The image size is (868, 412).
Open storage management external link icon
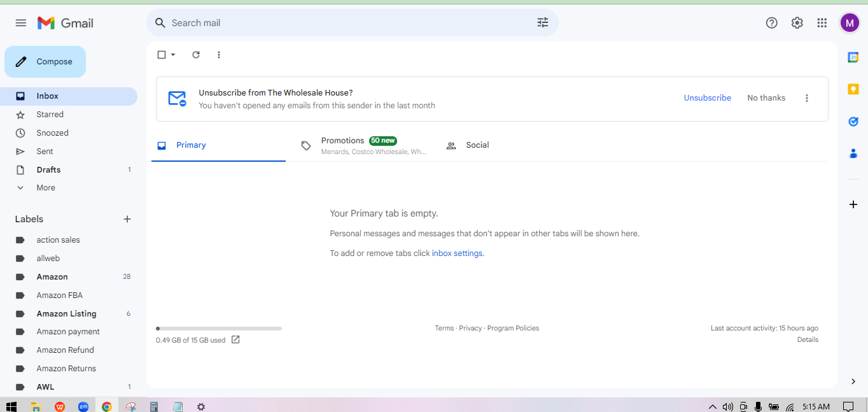[235, 339]
